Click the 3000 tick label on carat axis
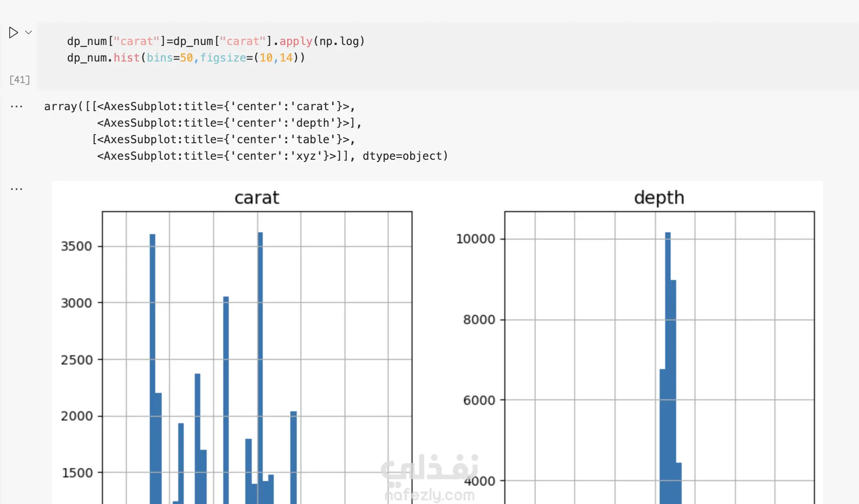Image resolution: width=859 pixels, height=504 pixels. click(x=77, y=303)
